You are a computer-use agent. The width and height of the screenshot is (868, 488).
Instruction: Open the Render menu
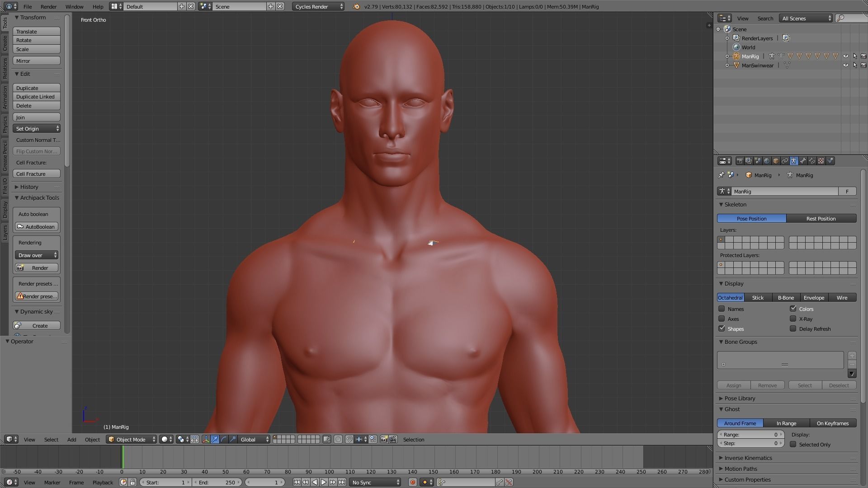tap(48, 6)
